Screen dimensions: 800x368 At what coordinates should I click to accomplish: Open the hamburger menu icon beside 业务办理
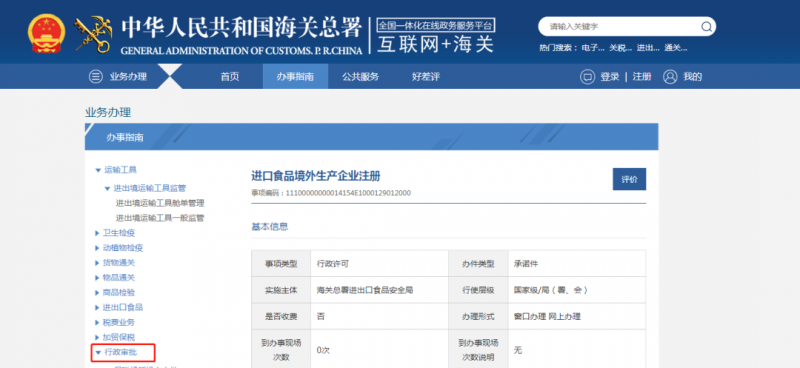(x=95, y=77)
